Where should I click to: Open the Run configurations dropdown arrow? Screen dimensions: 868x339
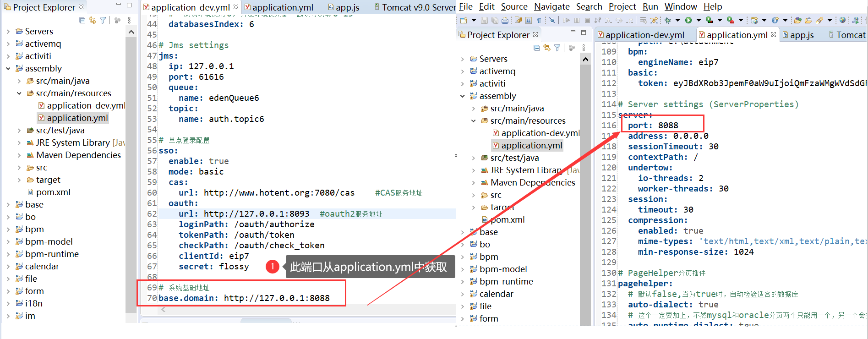coord(699,20)
